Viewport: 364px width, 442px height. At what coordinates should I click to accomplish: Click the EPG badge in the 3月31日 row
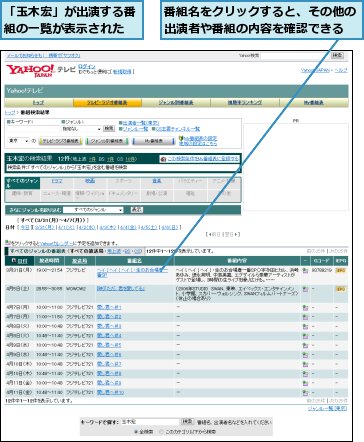click(x=341, y=270)
